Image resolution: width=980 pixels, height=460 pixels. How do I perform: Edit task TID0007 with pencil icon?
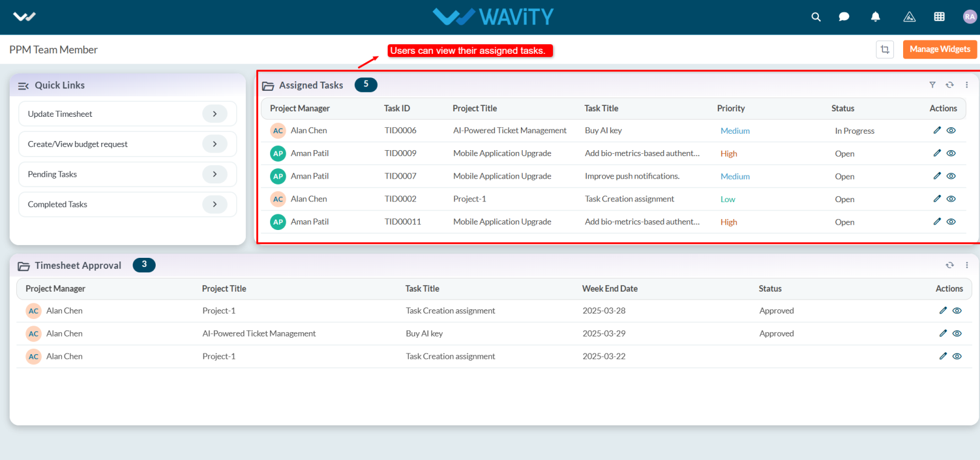937,176
